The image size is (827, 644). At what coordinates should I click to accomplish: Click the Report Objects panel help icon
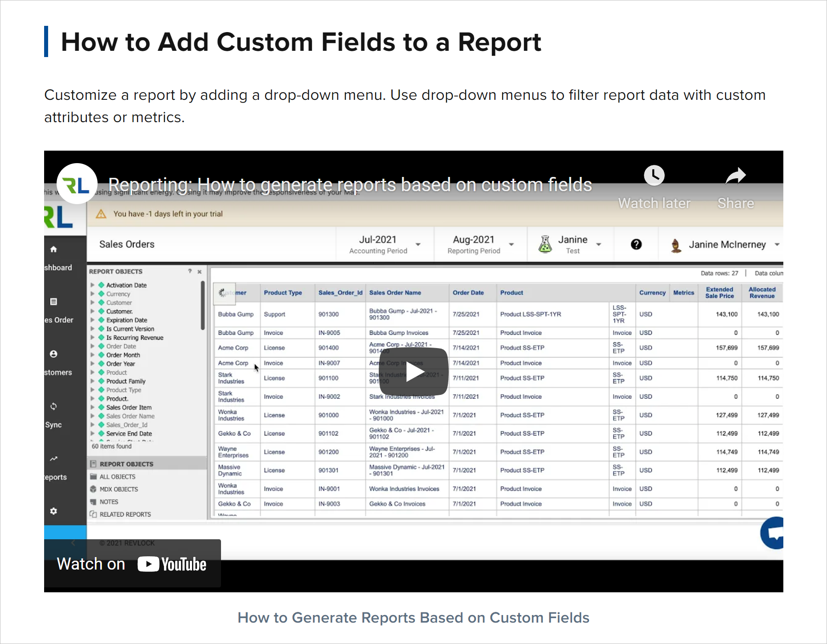pos(190,271)
